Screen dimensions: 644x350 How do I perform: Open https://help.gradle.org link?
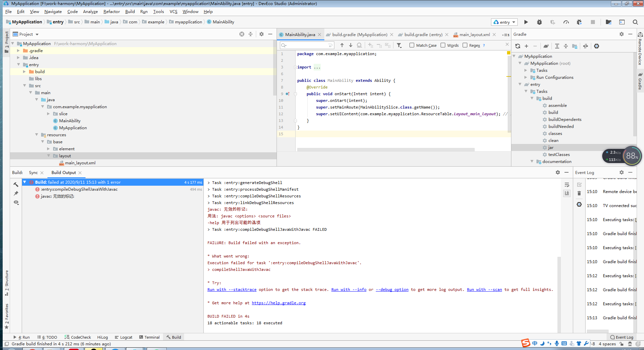(x=279, y=303)
